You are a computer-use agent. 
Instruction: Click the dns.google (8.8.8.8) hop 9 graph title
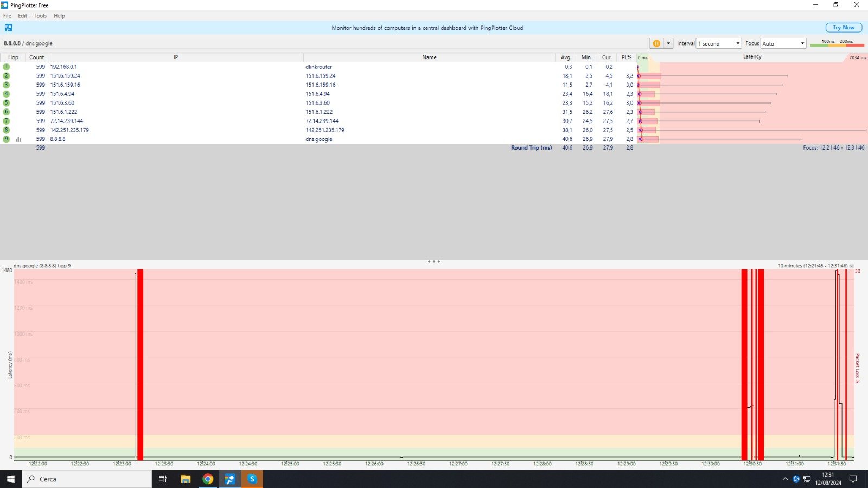42,266
